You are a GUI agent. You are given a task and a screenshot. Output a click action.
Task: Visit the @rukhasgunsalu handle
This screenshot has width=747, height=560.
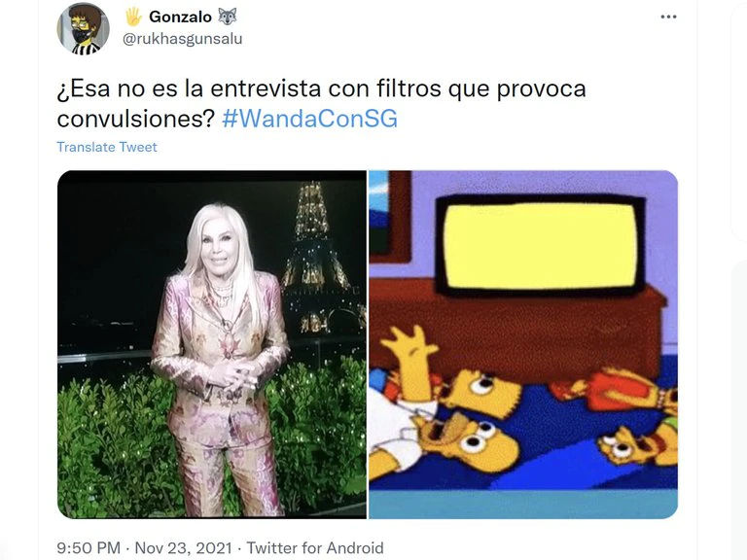183,39
